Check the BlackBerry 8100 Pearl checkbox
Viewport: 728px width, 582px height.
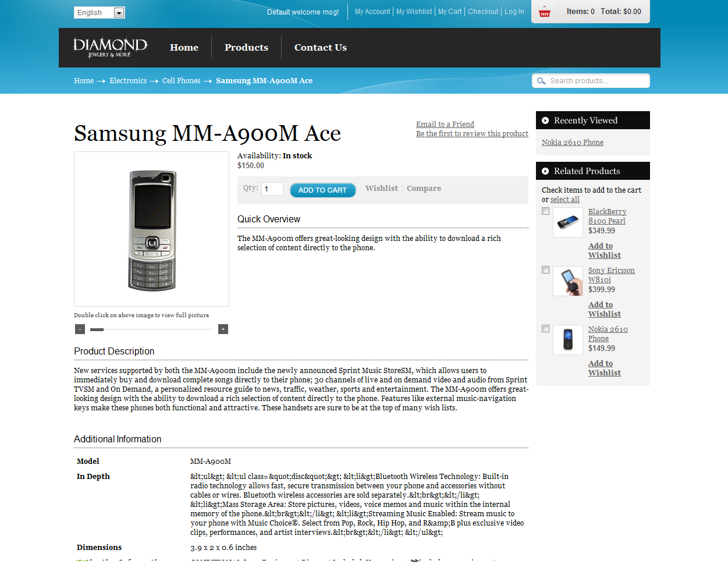[x=546, y=211]
